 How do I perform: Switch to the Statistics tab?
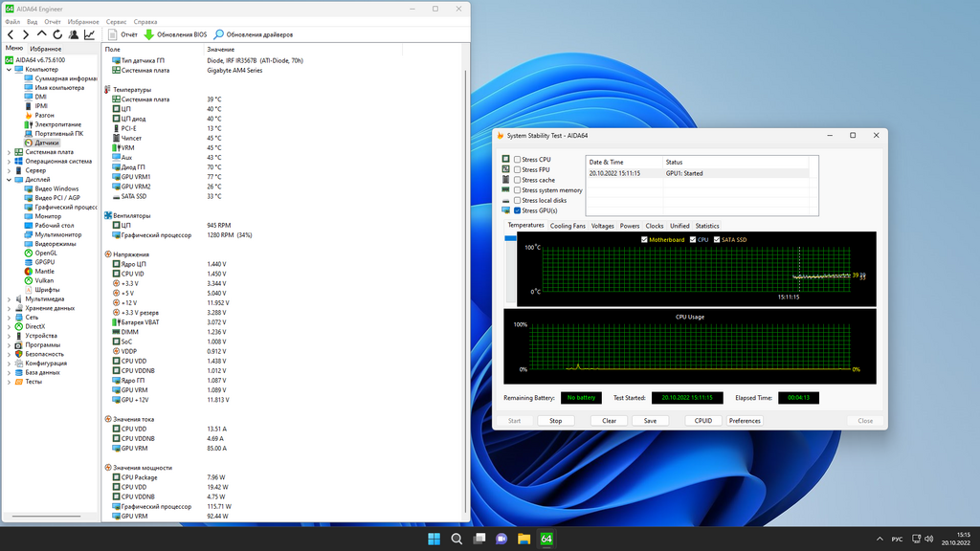(x=707, y=226)
